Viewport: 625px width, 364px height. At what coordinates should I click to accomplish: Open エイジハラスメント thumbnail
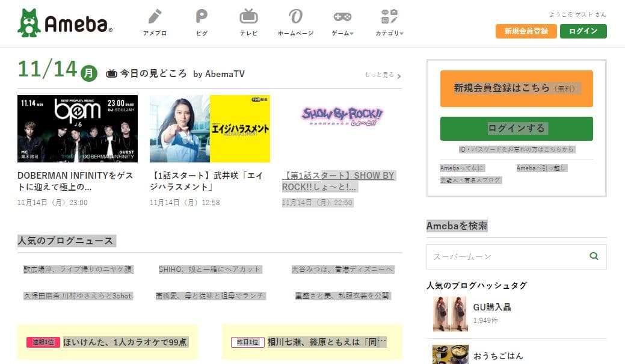click(210, 128)
